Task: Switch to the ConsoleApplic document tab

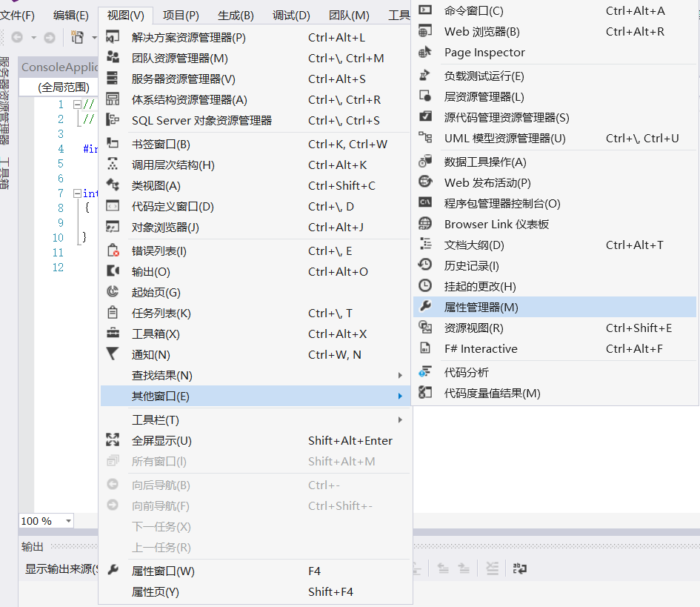Action: tap(59, 67)
